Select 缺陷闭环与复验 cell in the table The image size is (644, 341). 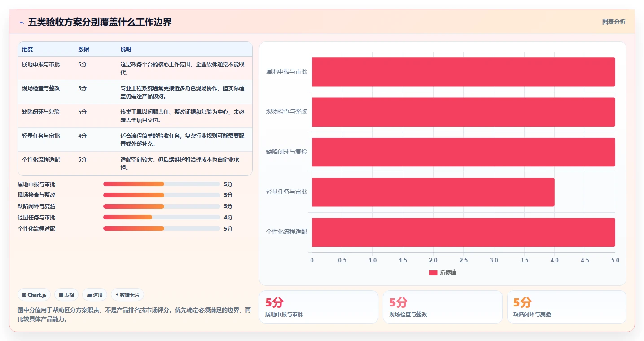tap(41, 112)
